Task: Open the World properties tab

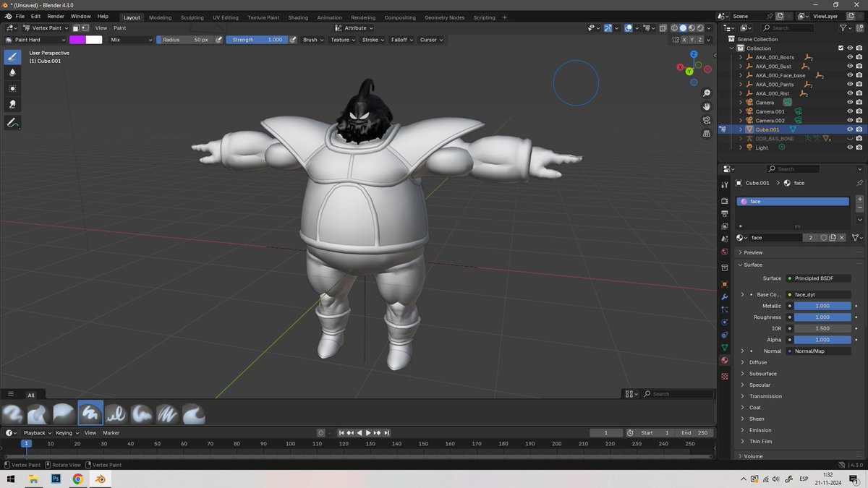Action: tap(724, 252)
